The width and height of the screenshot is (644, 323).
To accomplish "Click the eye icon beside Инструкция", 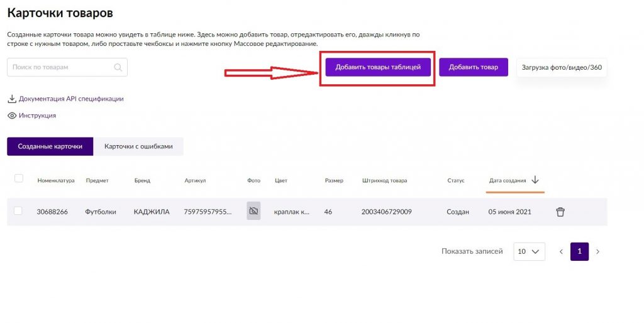I will pos(11,116).
